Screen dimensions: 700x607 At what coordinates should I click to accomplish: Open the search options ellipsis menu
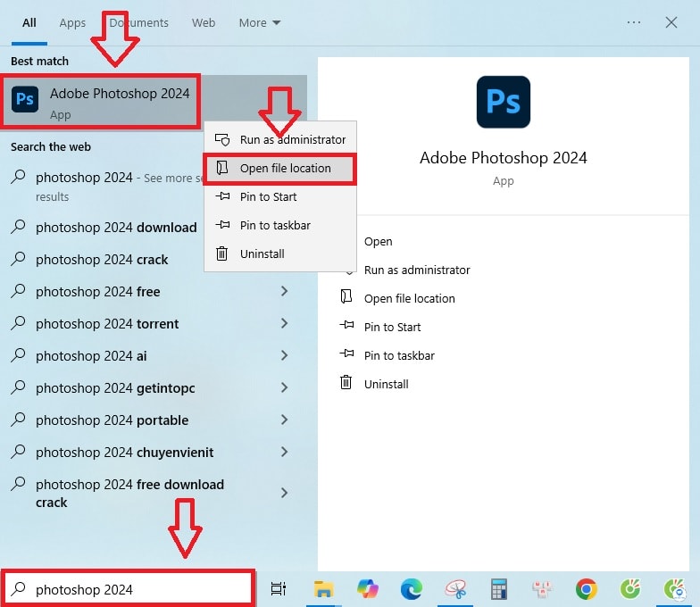[634, 22]
